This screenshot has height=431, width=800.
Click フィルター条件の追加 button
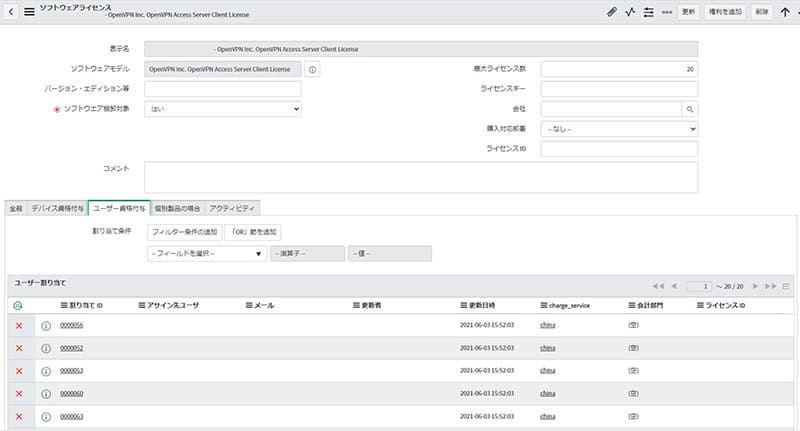point(185,232)
